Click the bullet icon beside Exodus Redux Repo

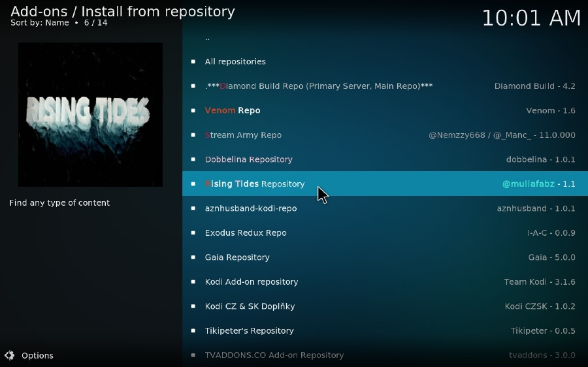pos(193,232)
